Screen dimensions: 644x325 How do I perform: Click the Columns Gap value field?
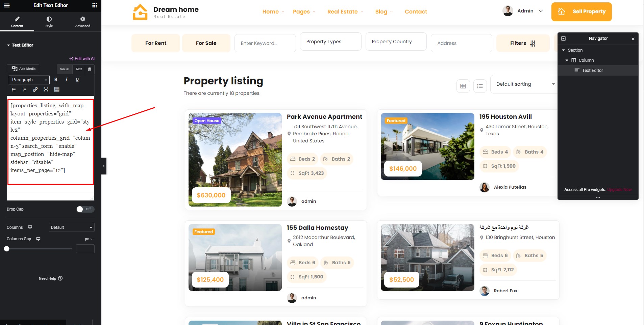tap(85, 249)
